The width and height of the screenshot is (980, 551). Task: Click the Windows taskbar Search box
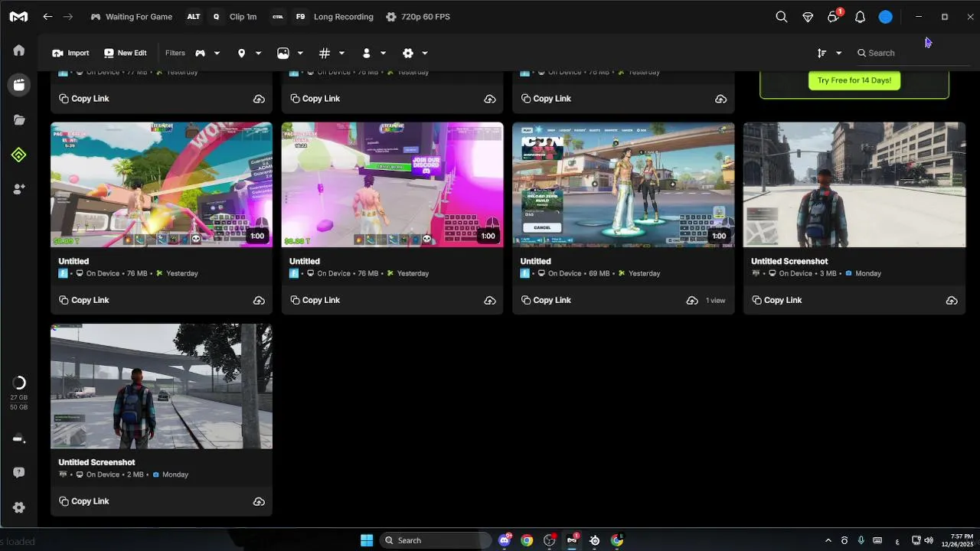point(436,540)
